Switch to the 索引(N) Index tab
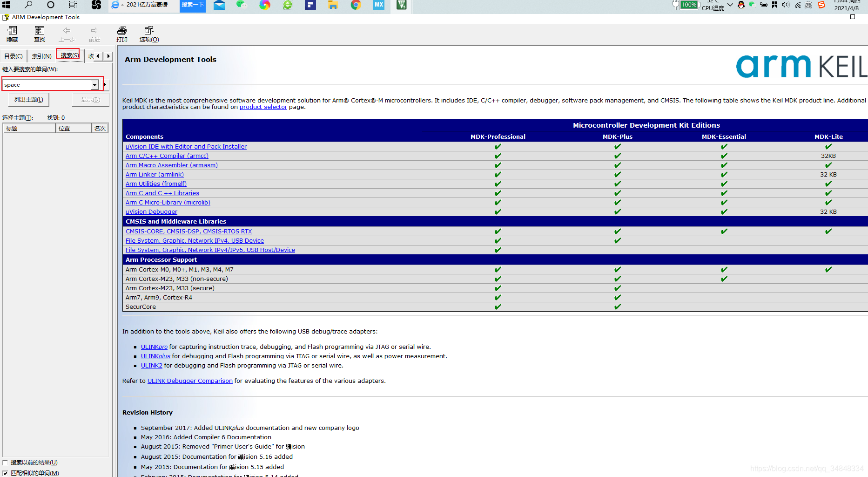Viewport: 868px width, 477px height. pyautogui.click(x=41, y=56)
